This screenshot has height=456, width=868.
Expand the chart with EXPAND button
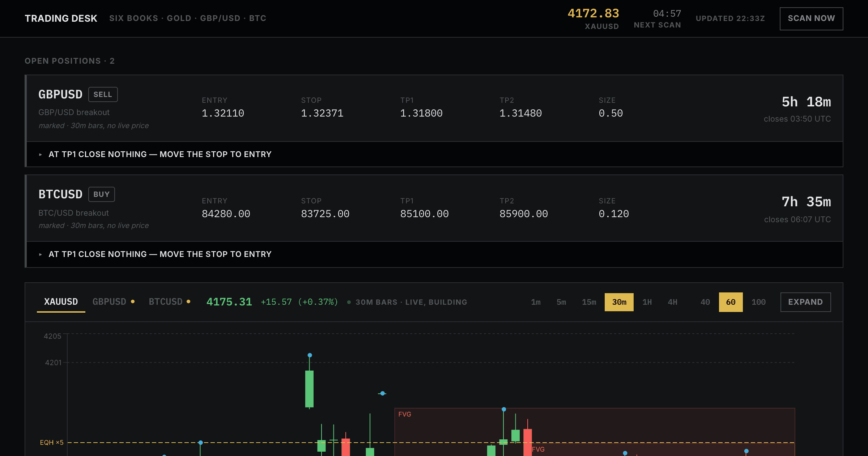[805, 302]
